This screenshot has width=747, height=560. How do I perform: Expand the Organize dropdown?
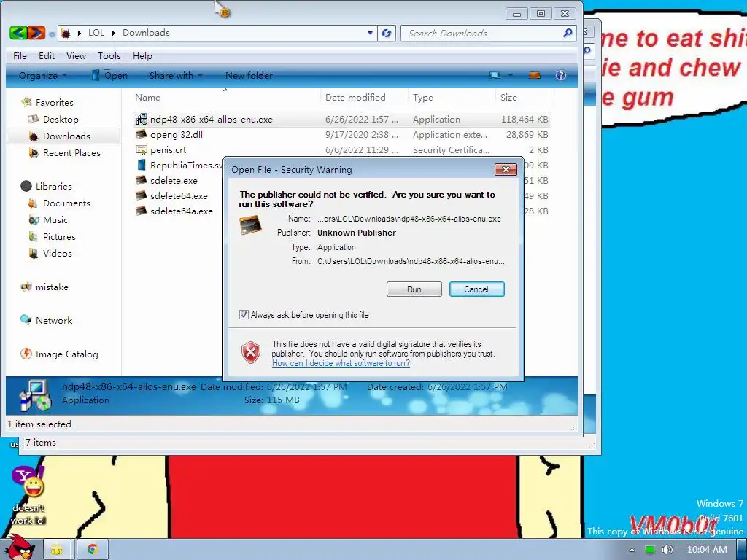tap(43, 75)
